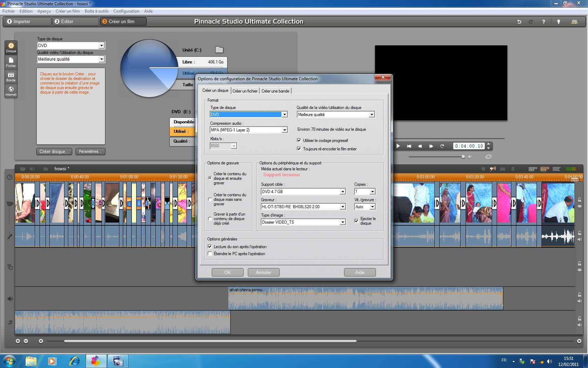Click the timeline horizontal scrollbar thumb

210,341
